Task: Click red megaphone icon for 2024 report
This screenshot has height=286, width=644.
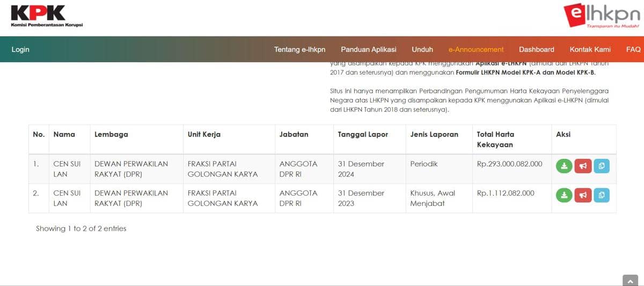Action: pyautogui.click(x=582, y=166)
